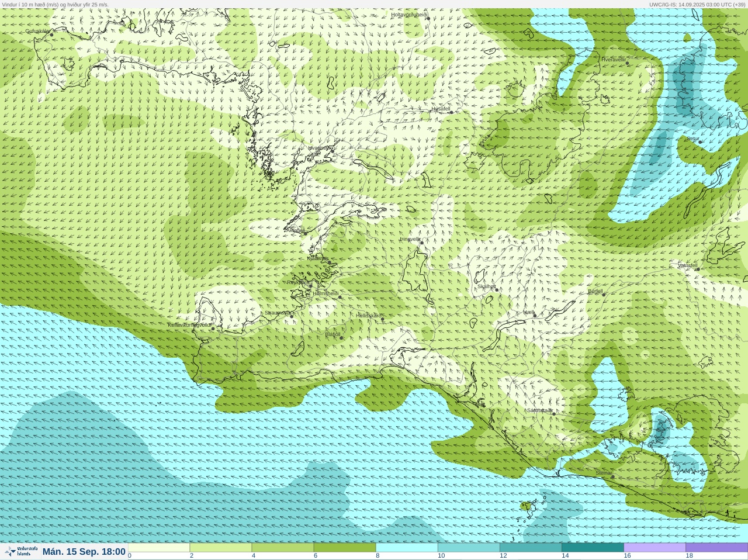Click the 2–4 m/s light green swatch

coord(221,548)
